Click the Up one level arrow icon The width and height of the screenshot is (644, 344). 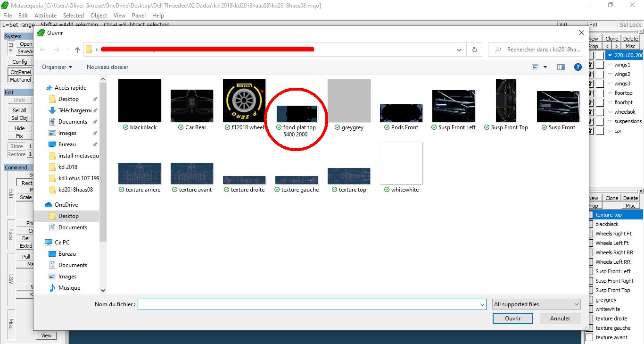[77, 50]
